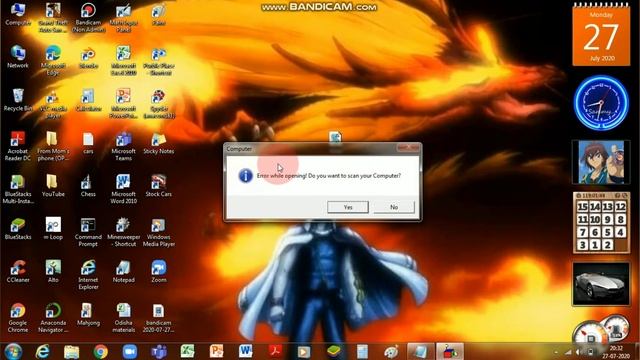Select the Notepad desktop shortcut
The image size is (640, 360).
pos(123,271)
